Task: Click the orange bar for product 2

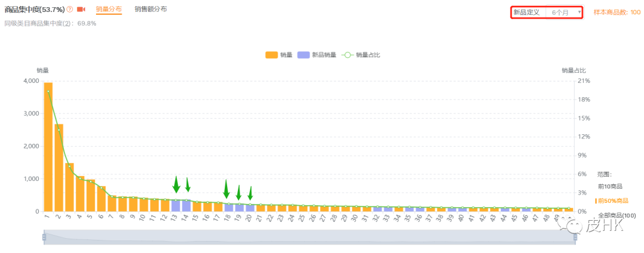Action: click(x=59, y=168)
